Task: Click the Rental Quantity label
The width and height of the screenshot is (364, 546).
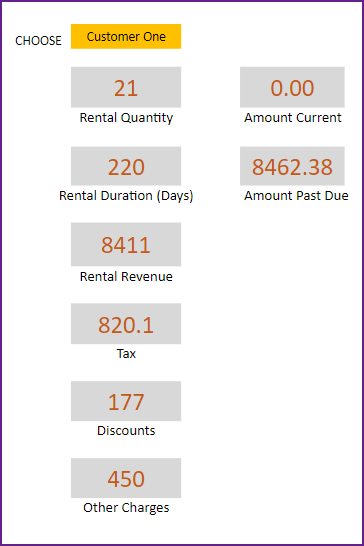Action: click(126, 118)
